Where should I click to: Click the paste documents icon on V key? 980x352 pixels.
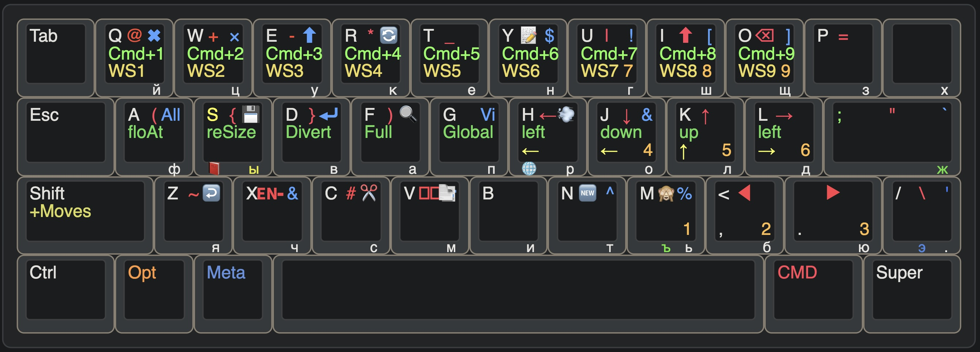click(x=447, y=193)
